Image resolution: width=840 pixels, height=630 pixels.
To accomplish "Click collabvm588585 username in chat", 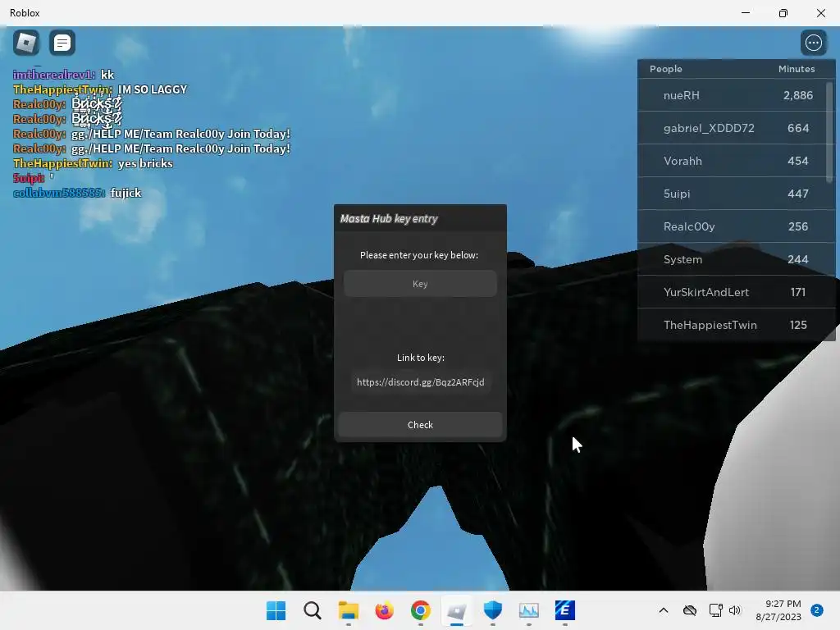I will (x=59, y=193).
